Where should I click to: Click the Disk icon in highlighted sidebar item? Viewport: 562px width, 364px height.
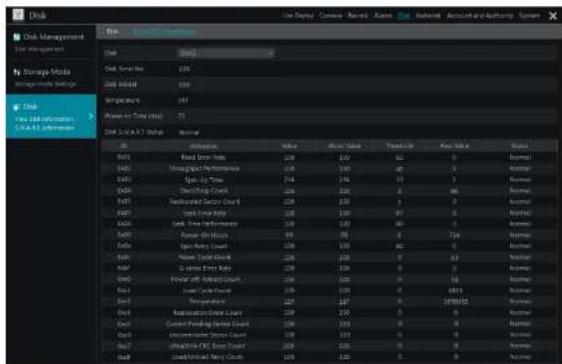click(16, 107)
